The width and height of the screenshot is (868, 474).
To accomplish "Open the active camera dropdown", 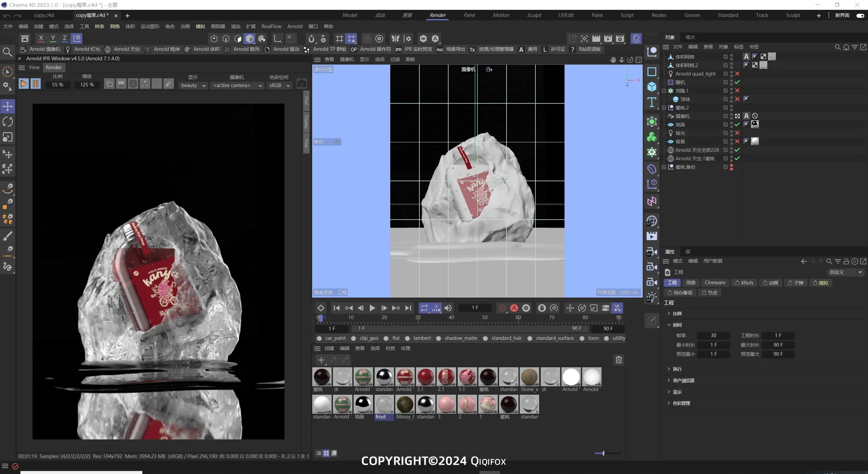I will (237, 85).
